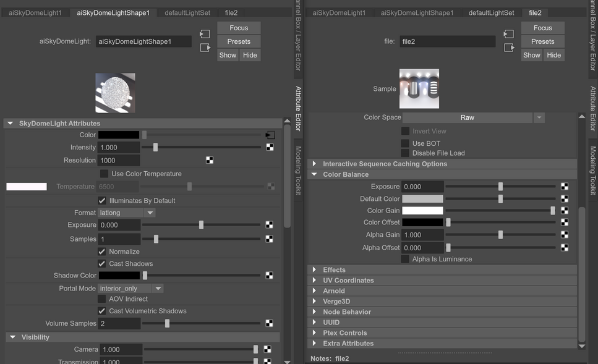
Task: Click the output connection icon in file2 panel
Action: (509, 48)
